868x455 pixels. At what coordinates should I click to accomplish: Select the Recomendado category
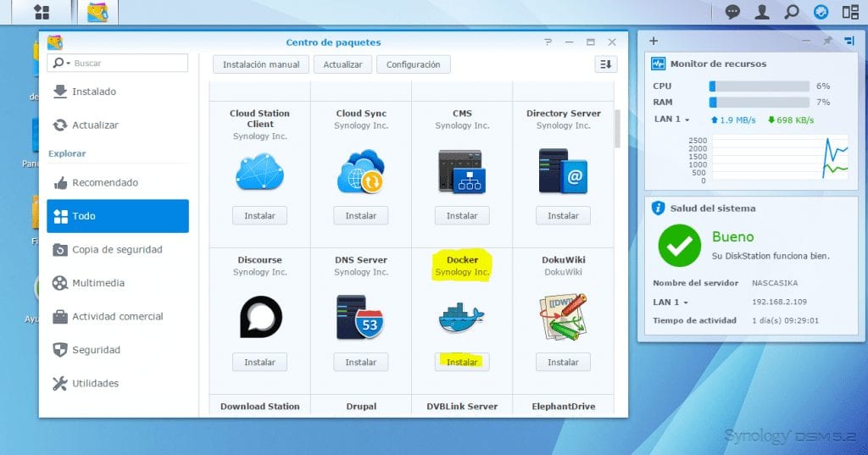click(x=117, y=183)
